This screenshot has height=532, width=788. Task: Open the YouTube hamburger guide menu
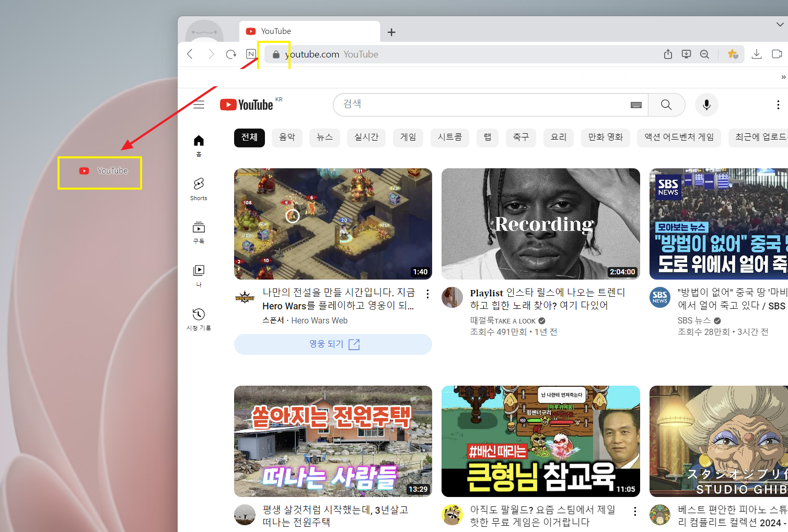pos(199,105)
